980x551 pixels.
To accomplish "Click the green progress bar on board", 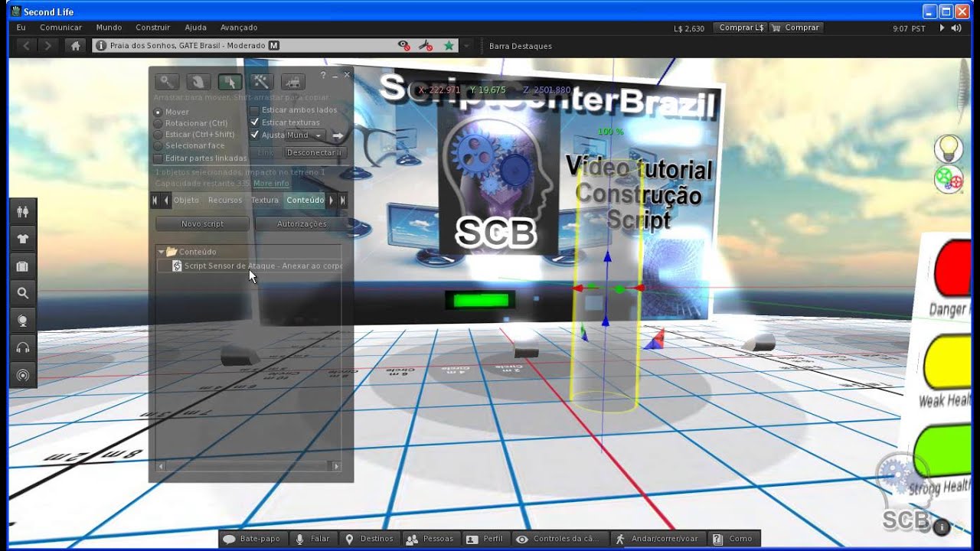I will click(x=481, y=300).
